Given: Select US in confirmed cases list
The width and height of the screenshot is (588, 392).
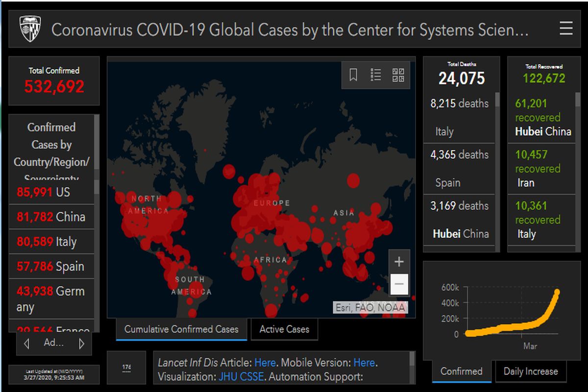Looking at the screenshot, I should [51, 192].
